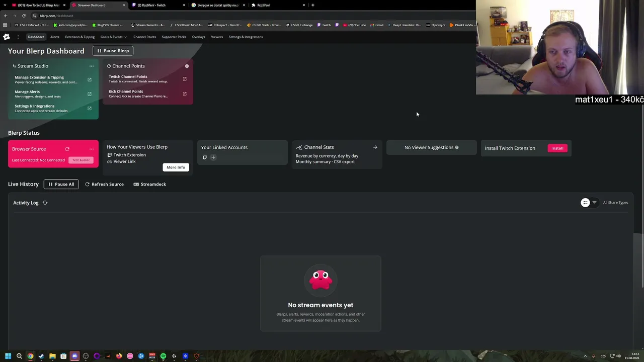Open the Alerts nav item
Viewport: 644px width, 362px height.
point(55,37)
